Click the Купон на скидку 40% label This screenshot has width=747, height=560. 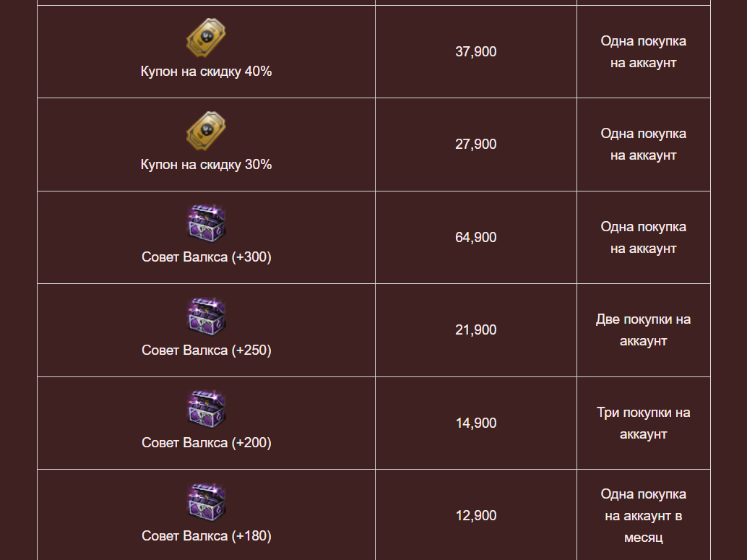click(x=207, y=72)
